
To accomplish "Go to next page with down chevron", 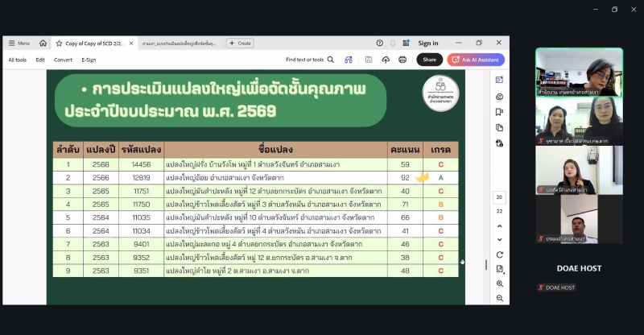I will tap(499, 240).
